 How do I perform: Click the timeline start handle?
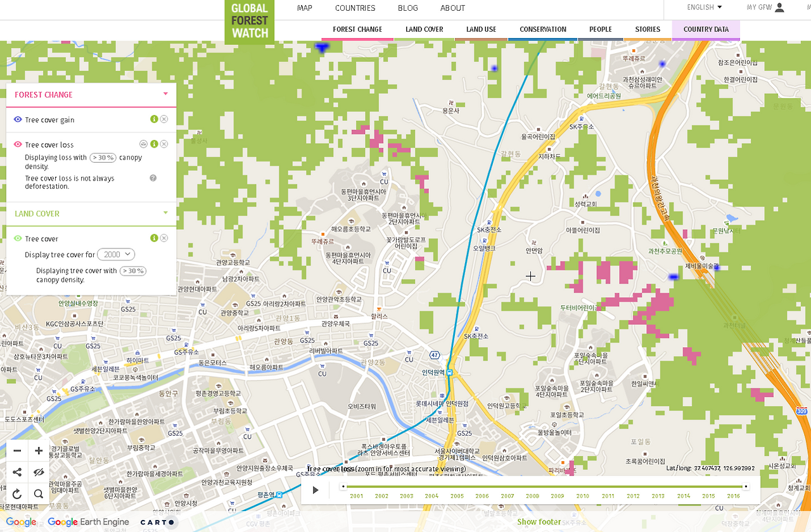pyautogui.click(x=343, y=487)
